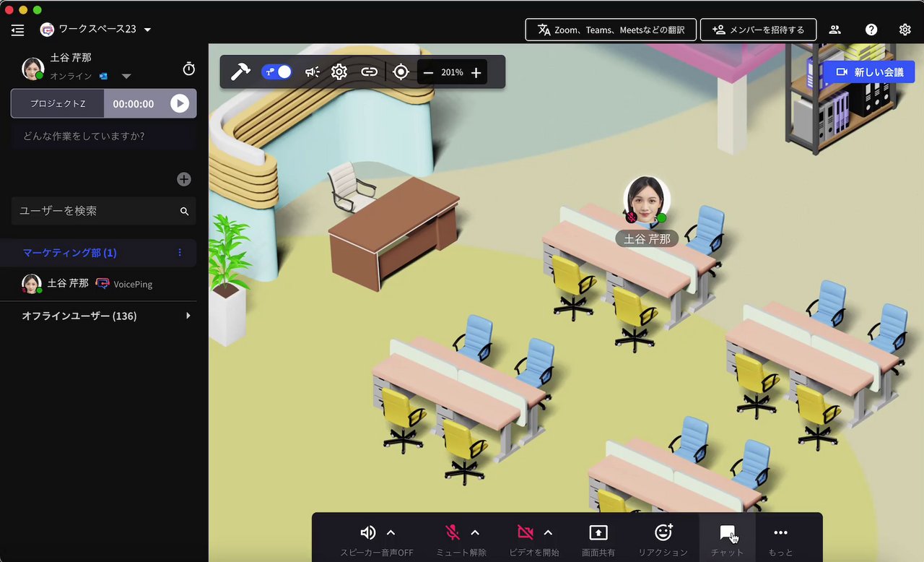Open video options caret
This screenshot has height=562, width=924.
coord(548,532)
